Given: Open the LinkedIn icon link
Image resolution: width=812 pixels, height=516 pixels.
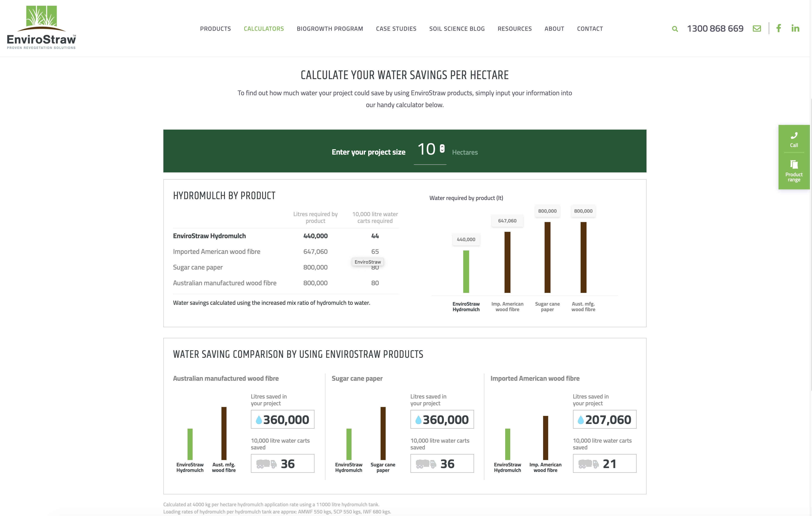Looking at the screenshot, I should tap(795, 28).
